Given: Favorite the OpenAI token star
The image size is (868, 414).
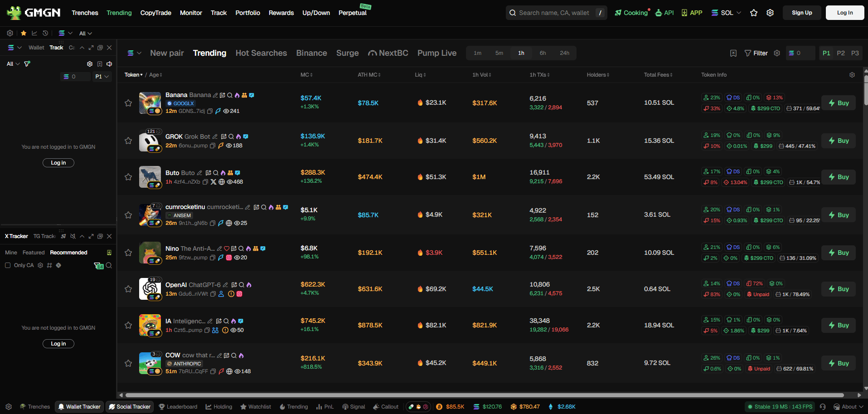Looking at the screenshot, I should (x=128, y=289).
